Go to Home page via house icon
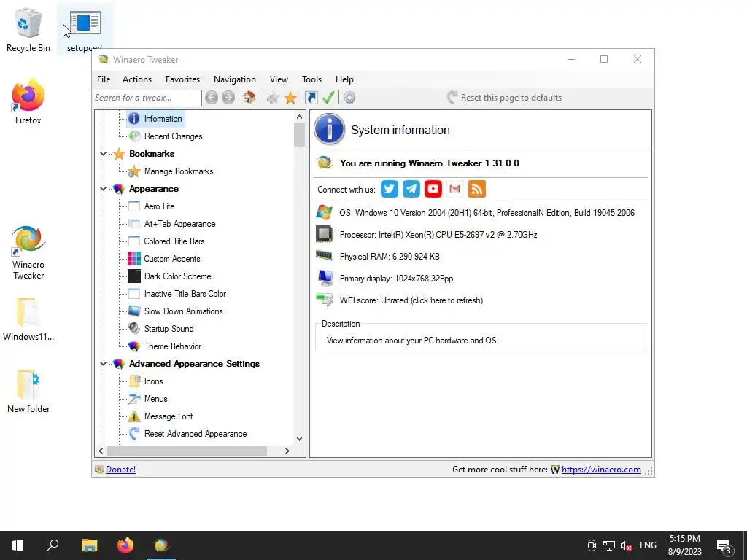 249,98
